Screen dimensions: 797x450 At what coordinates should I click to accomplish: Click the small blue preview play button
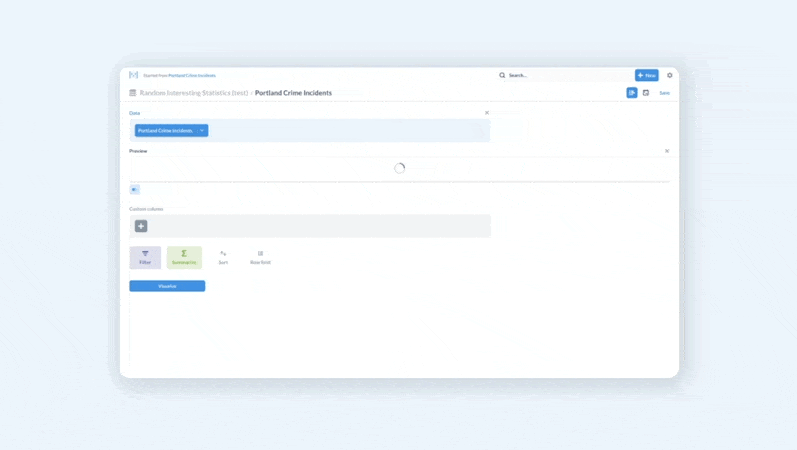click(x=135, y=190)
